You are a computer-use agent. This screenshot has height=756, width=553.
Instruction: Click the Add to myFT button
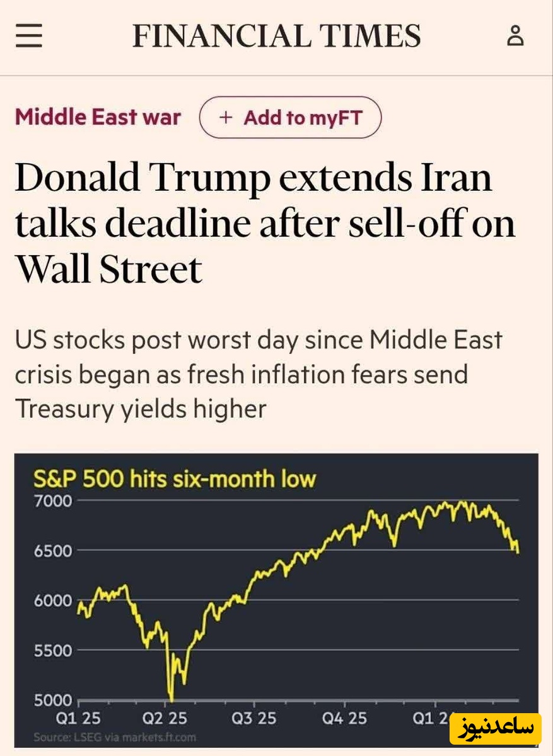tap(290, 117)
